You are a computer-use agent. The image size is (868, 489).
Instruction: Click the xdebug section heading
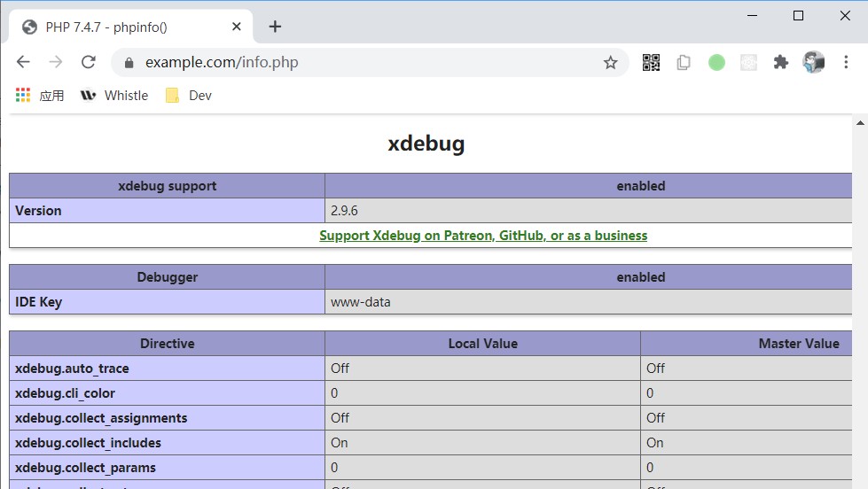[426, 144]
